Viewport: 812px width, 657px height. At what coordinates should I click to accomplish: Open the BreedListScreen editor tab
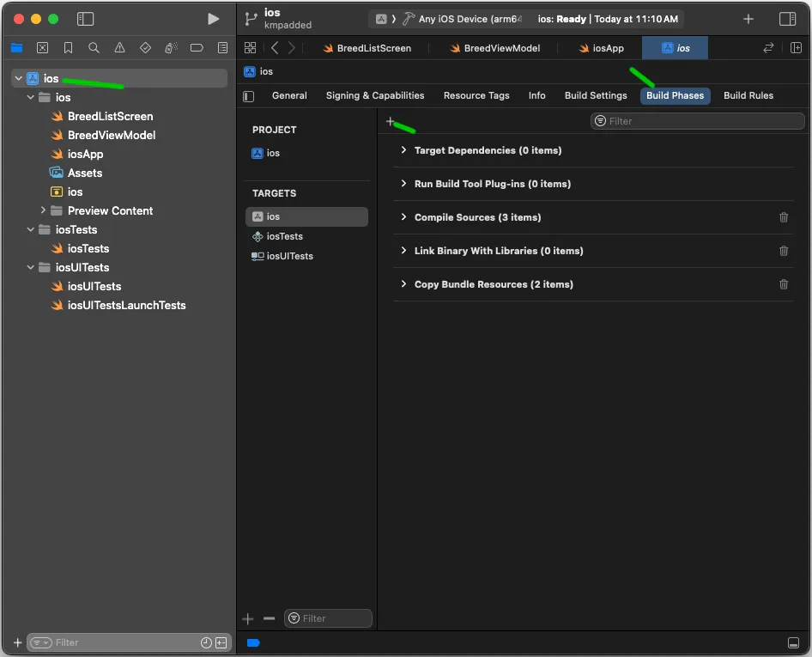coord(367,48)
